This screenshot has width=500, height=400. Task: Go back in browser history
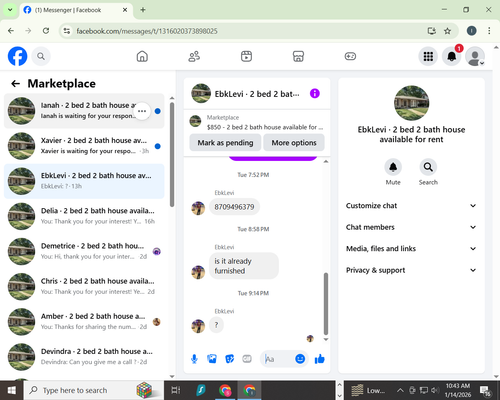[x=11, y=31]
